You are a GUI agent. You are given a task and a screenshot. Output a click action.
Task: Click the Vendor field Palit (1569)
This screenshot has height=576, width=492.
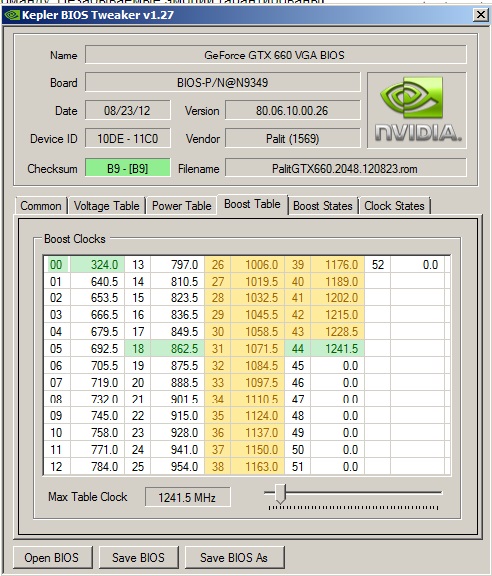coord(292,138)
